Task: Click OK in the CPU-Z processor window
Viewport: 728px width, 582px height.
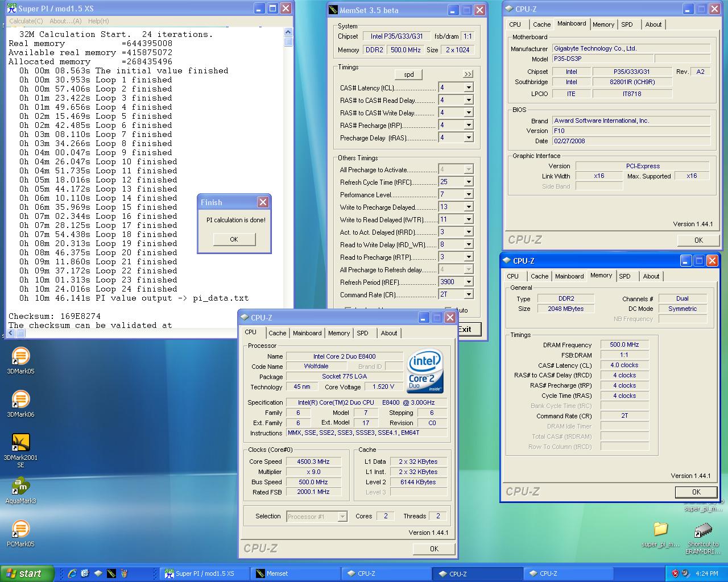Action: coord(434,548)
